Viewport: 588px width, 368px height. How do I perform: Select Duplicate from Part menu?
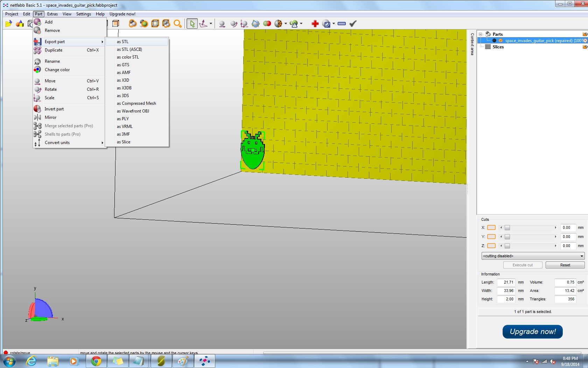click(69, 50)
